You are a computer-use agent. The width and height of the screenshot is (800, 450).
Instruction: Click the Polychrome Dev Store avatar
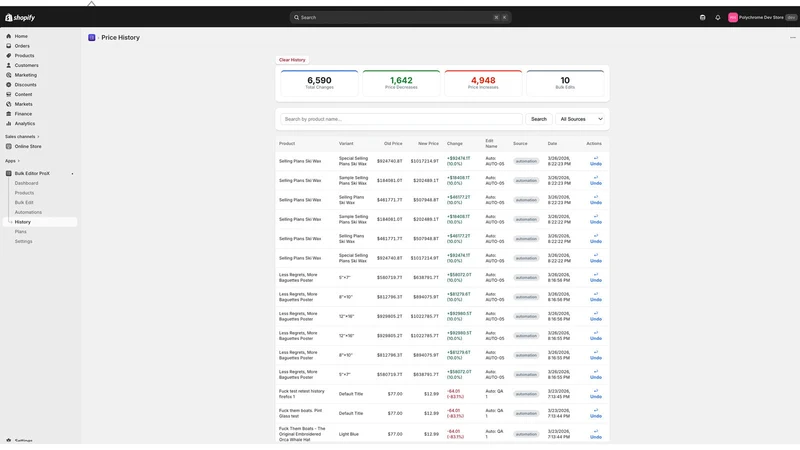[733, 17]
